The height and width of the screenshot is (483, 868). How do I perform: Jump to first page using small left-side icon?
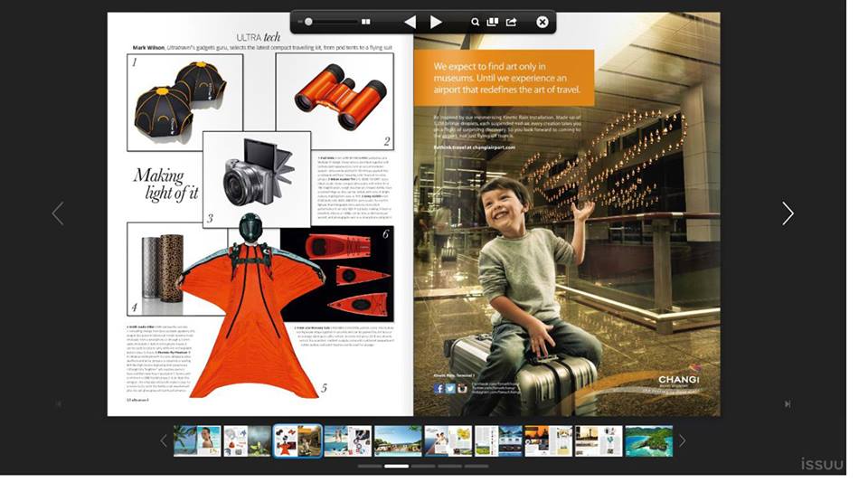click(59, 403)
